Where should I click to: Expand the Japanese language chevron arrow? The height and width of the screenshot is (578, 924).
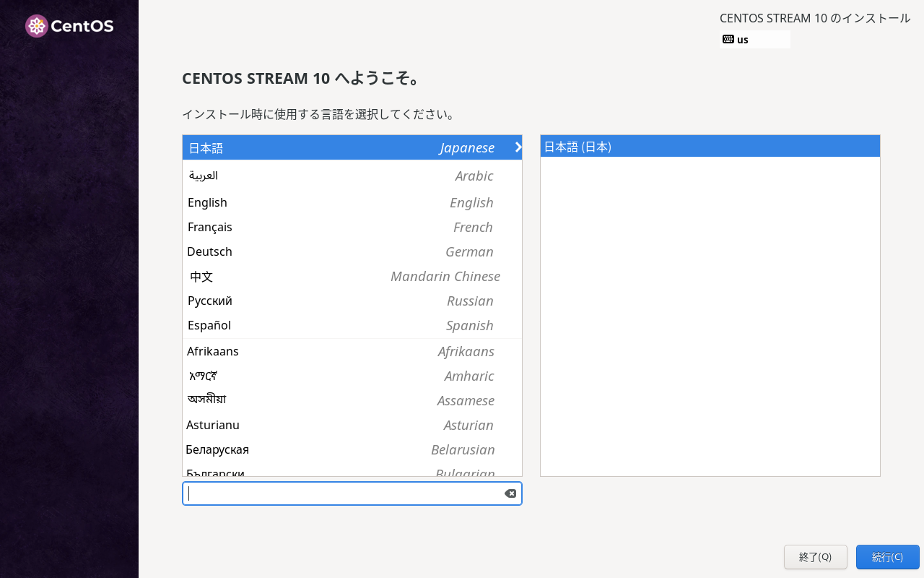(518, 147)
